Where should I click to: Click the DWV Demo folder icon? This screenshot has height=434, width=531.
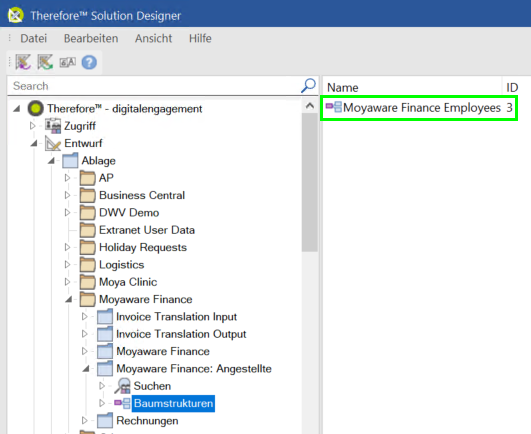pos(88,212)
